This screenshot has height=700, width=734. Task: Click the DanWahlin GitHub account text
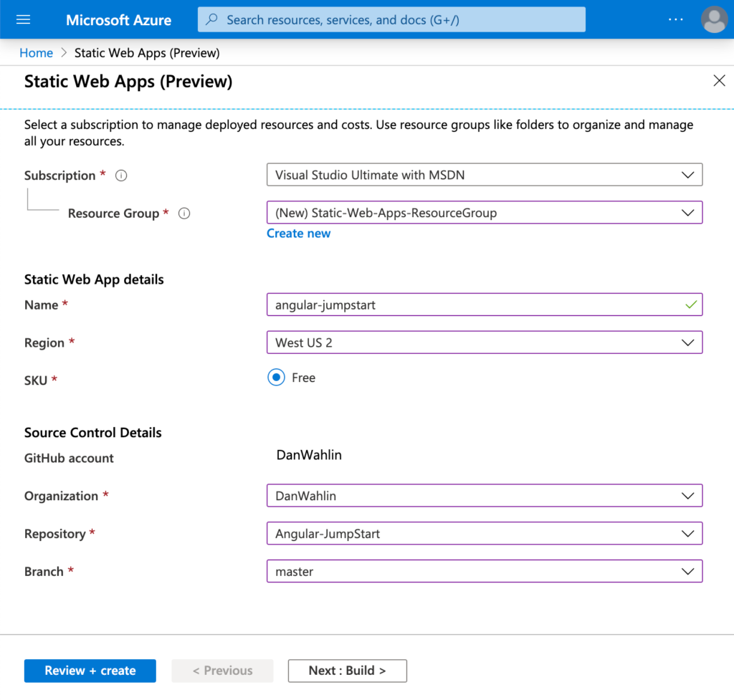(x=309, y=455)
